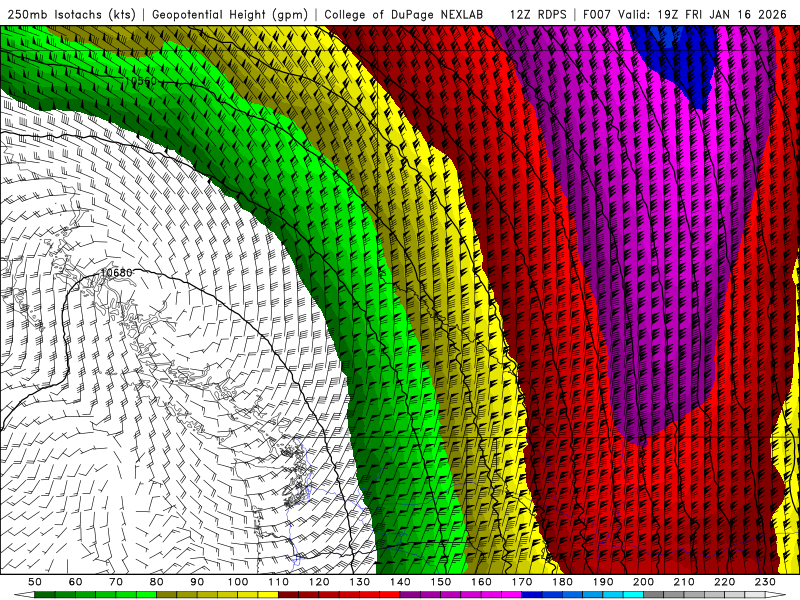Click the 120 label on the color scale
Viewport: 800px width, 600px height.
319,582
